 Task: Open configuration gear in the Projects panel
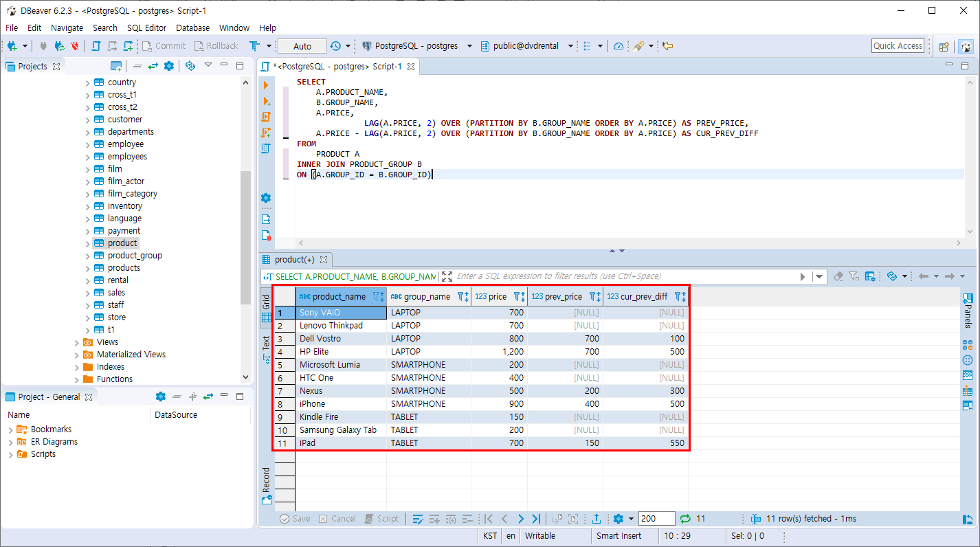(x=169, y=66)
